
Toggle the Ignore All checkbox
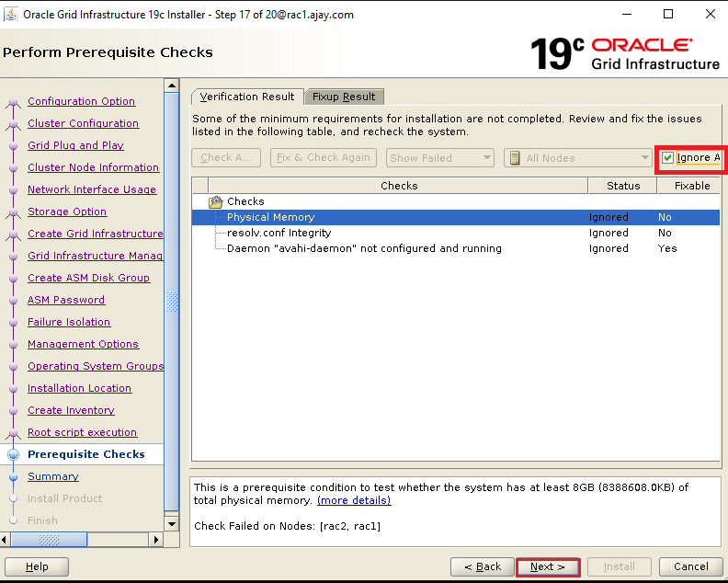pyautogui.click(x=667, y=158)
